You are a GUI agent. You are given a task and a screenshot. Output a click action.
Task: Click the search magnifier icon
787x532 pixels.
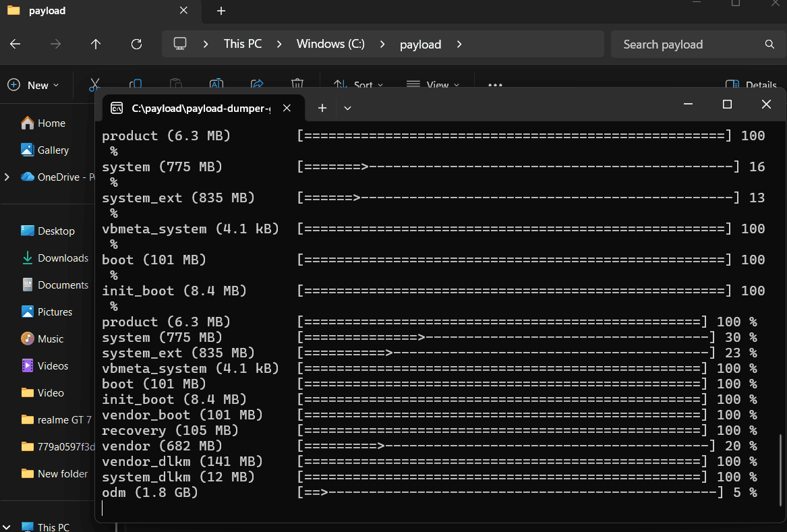(769, 45)
